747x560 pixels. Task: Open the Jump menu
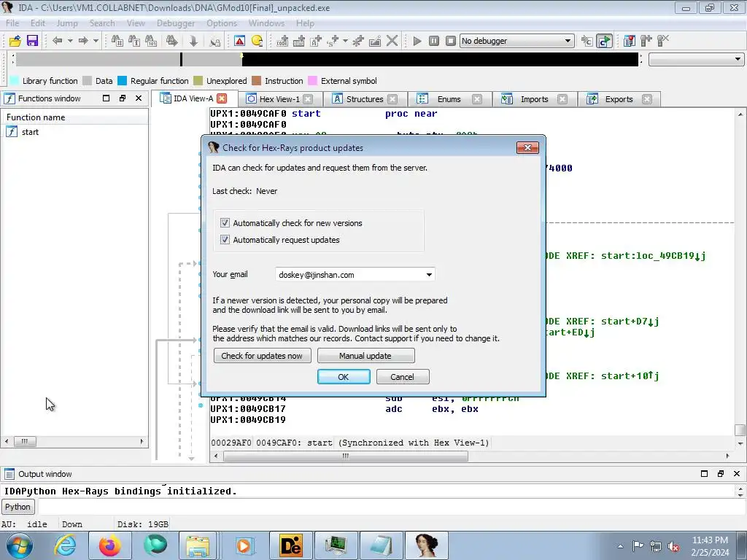67,23
